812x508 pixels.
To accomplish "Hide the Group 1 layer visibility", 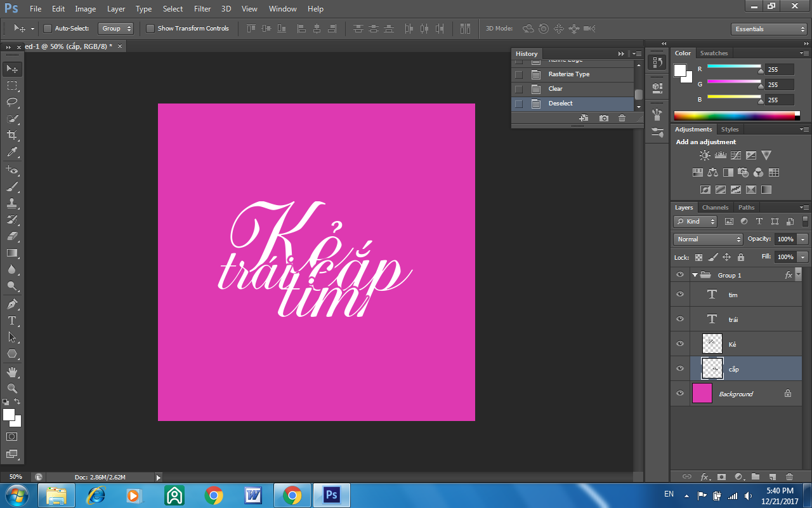I will 680,275.
